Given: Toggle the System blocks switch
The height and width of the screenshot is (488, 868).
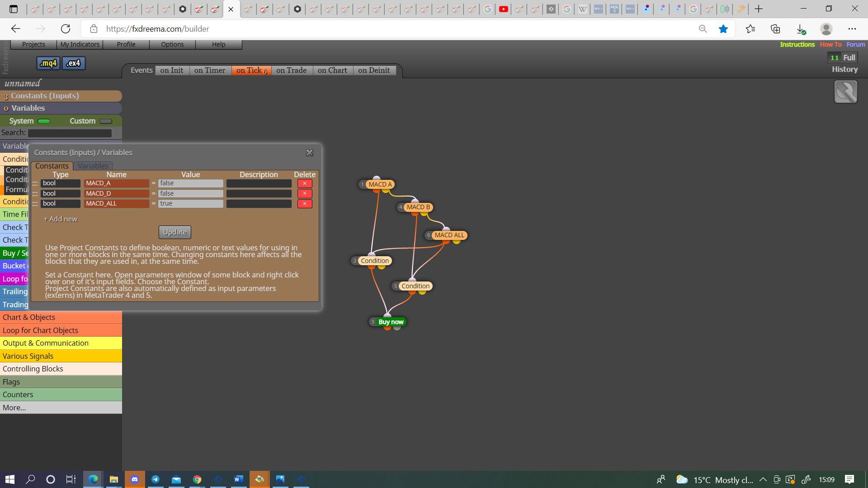Looking at the screenshot, I should tap(44, 121).
